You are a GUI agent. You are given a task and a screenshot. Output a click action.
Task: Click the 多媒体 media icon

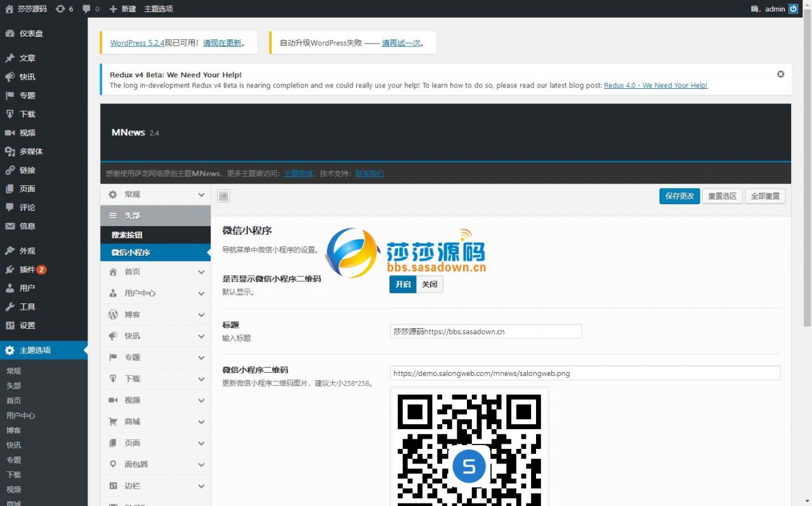pos(10,151)
